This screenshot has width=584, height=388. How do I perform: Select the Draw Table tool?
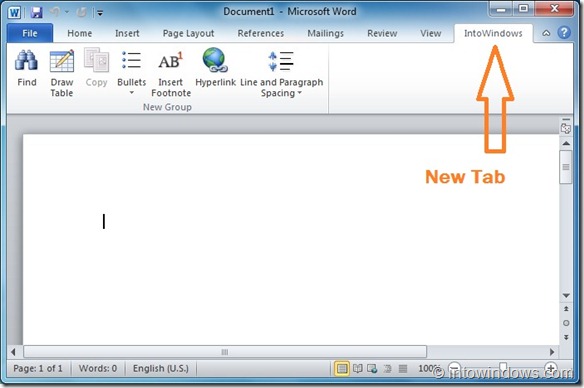(62, 73)
